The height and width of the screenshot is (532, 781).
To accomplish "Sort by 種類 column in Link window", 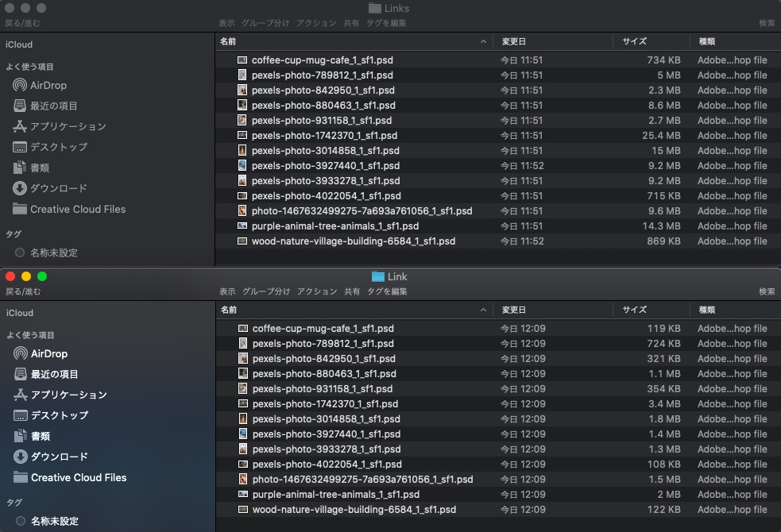I will [x=736, y=310].
